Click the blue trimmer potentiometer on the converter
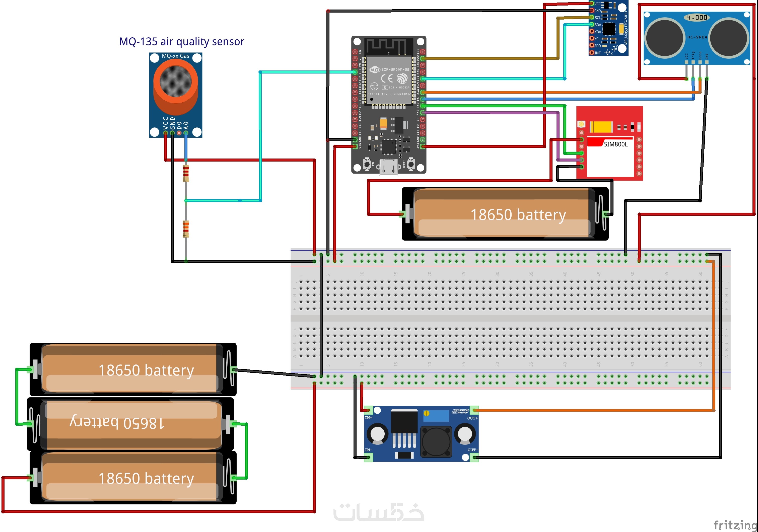Screen dimensions: 758x532 click(436, 416)
